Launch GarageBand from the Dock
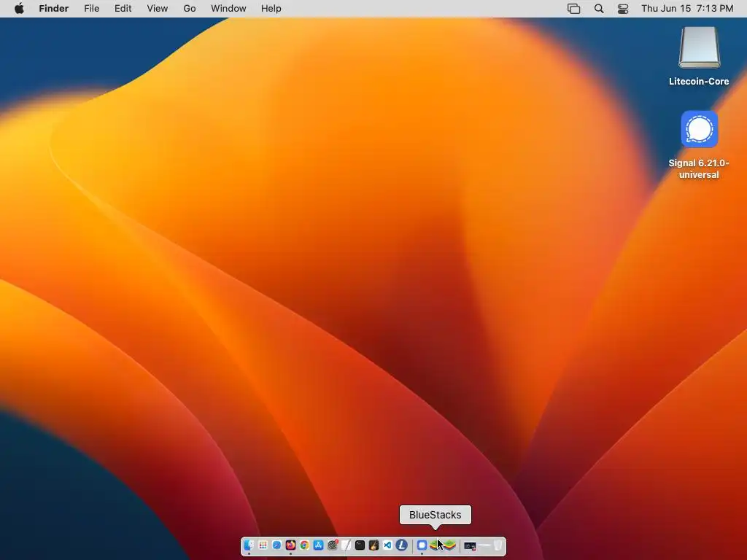This screenshot has height=560, width=747. coord(373,545)
